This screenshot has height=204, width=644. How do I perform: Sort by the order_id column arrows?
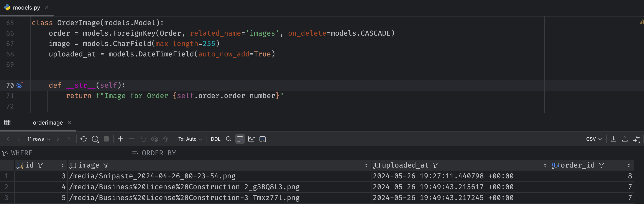(x=629, y=166)
